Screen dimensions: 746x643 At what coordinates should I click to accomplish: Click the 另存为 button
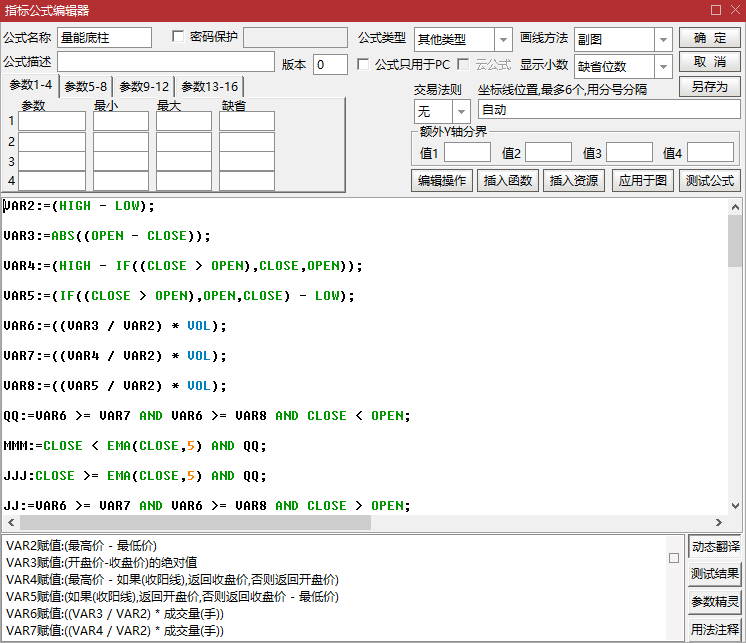709,87
